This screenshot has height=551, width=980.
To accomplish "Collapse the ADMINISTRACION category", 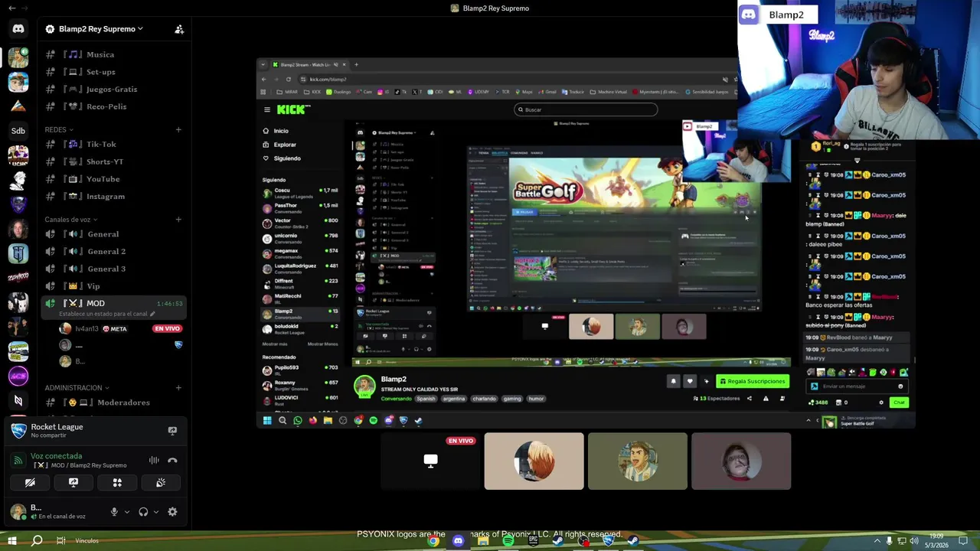I will coord(77,388).
